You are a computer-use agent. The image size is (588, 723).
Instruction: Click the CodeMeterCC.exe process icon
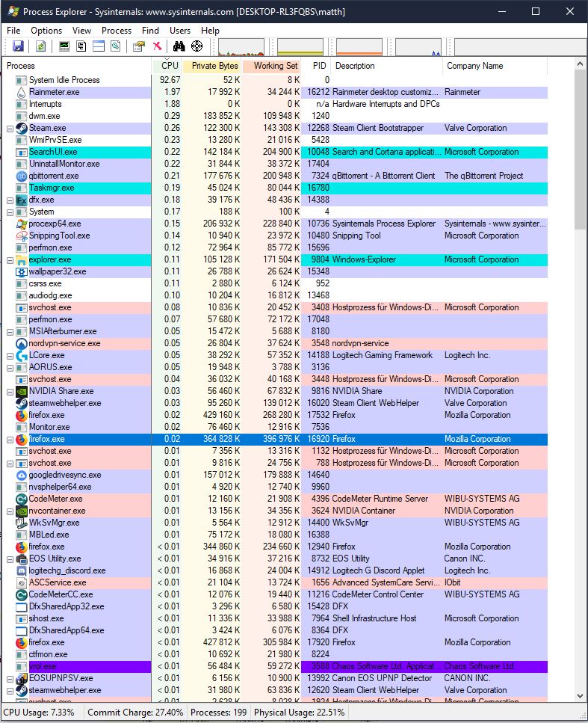(x=21, y=595)
